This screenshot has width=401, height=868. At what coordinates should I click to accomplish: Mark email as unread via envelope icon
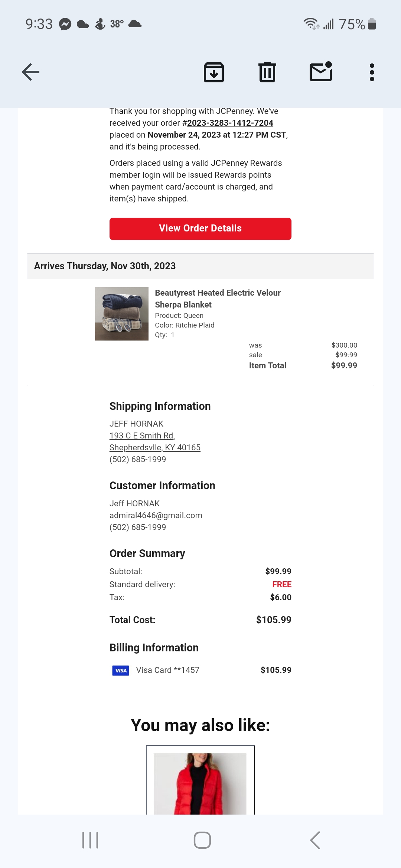pos(321,71)
